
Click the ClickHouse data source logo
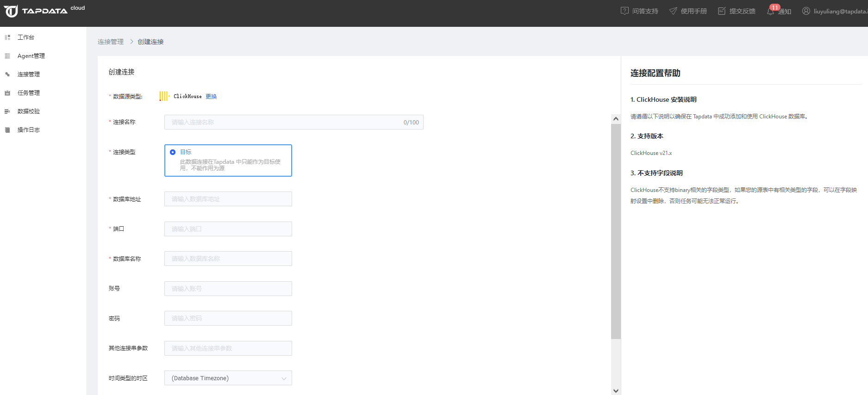[164, 96]
